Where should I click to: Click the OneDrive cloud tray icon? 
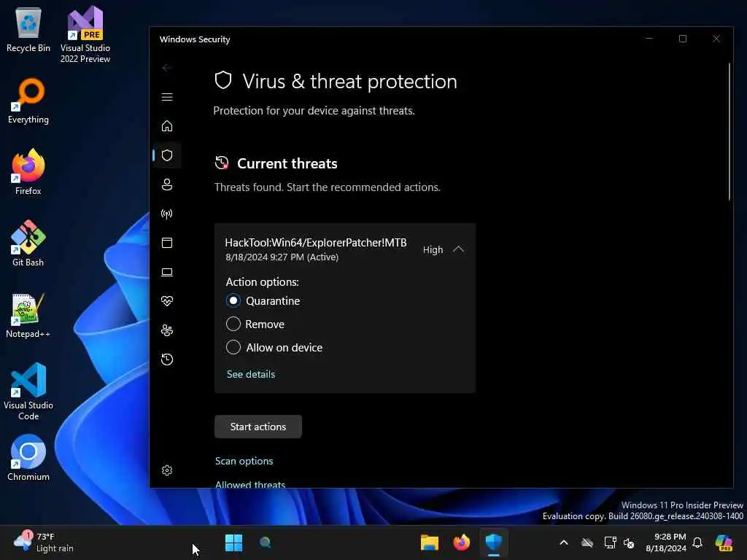(587, 542)
